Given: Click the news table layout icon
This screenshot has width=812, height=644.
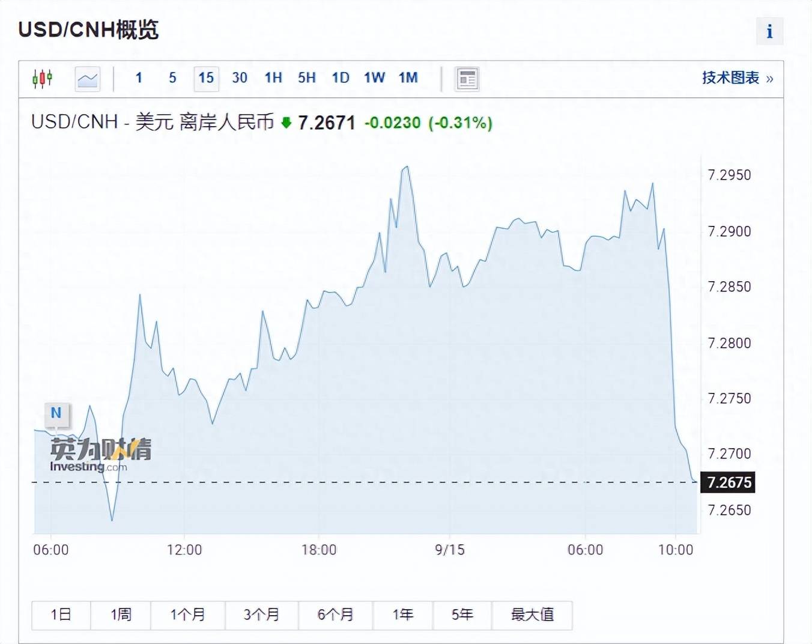Looking at the screenshot, I should [x=467, y=79].
